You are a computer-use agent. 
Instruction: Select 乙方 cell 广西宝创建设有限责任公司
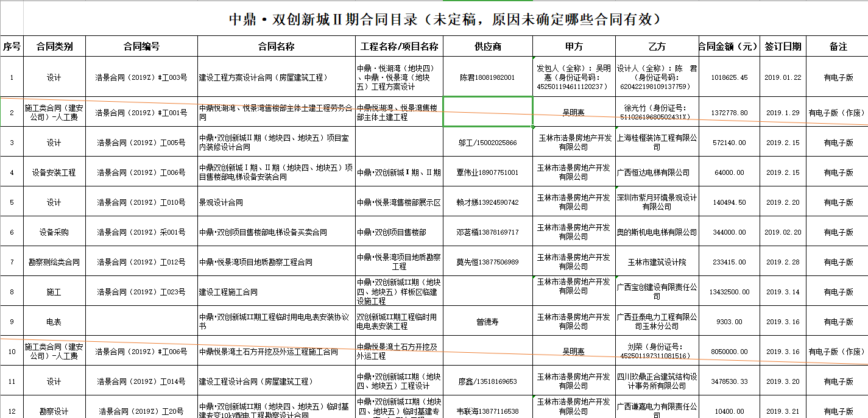[x=657, y=292]
